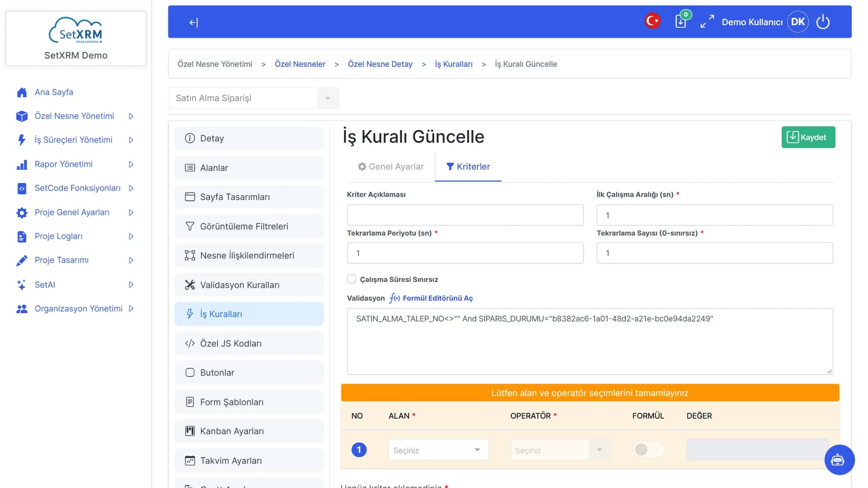Select the Kriterler tab
Viewport: 868px width, 488px height.
[468, 167]
